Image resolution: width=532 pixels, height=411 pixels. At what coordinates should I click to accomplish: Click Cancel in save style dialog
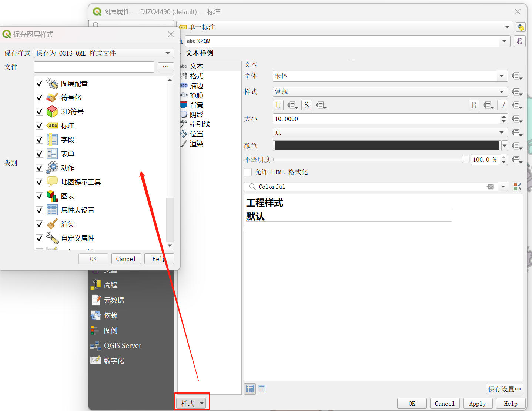coord(126,259)
